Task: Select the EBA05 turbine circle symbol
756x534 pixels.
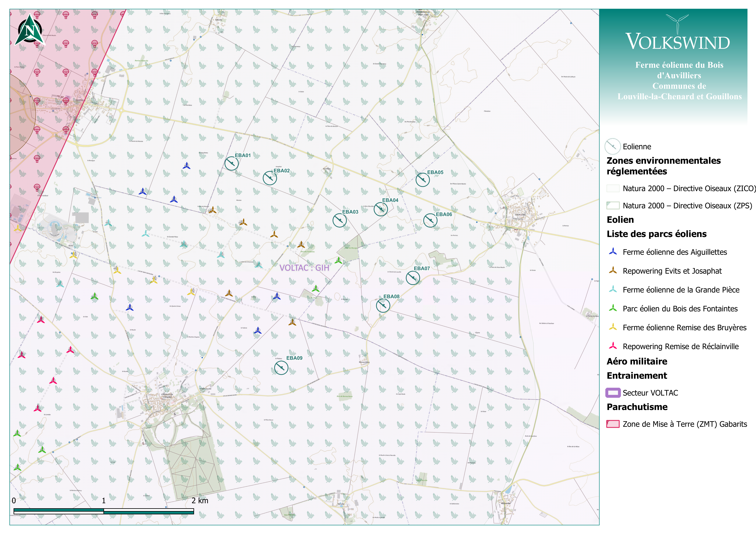Action: pyautogui.click(x=422, y=180)
